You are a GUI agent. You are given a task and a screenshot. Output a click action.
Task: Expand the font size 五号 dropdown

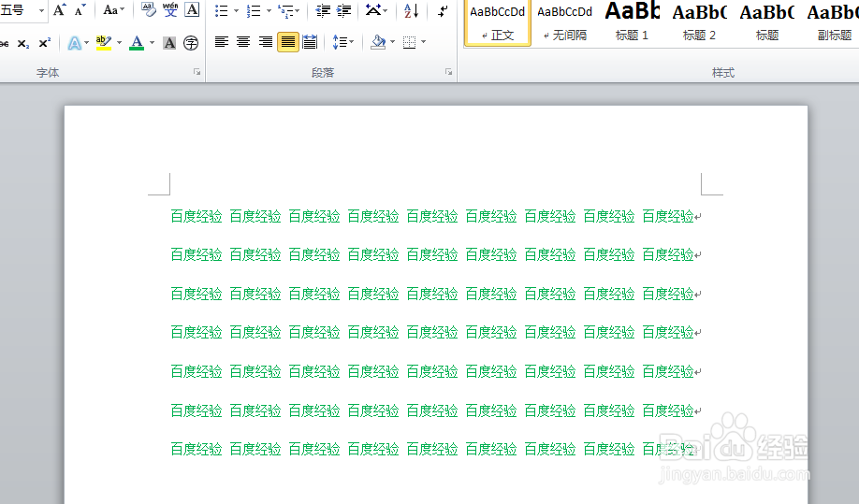tap(41, 10)
